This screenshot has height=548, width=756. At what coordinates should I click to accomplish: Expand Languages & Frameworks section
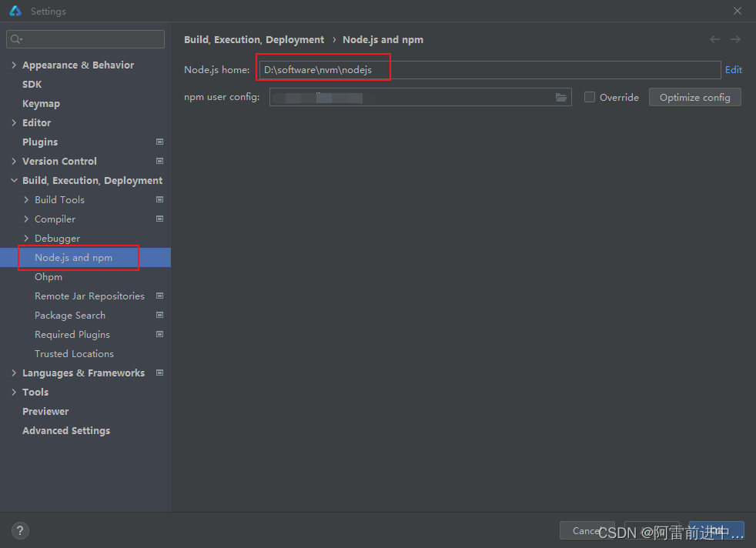14,373
